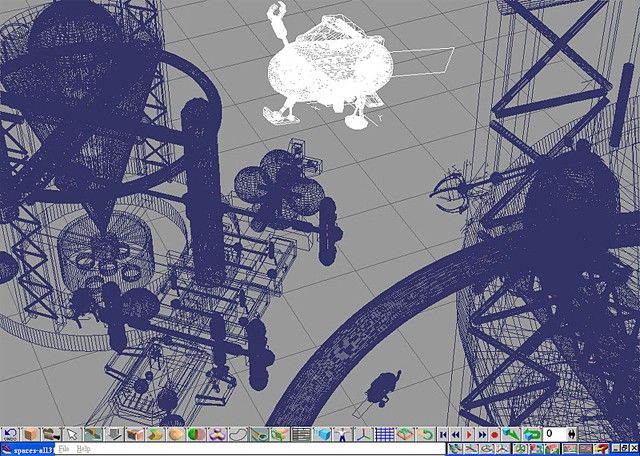Image resolution: width=640 pixels, height=456 pixels.
Task: Choose the green and red sphere icon
Action: [x=195, y=435]
